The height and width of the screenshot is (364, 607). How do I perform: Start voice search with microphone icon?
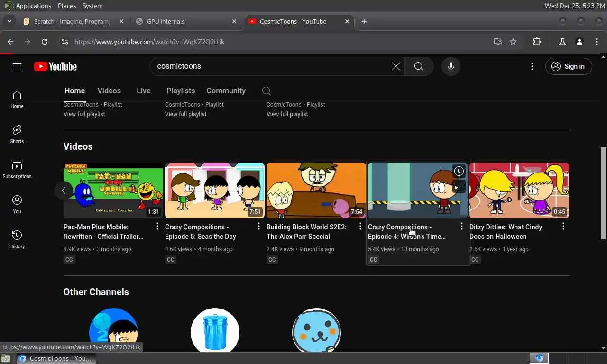coord(451,66)
